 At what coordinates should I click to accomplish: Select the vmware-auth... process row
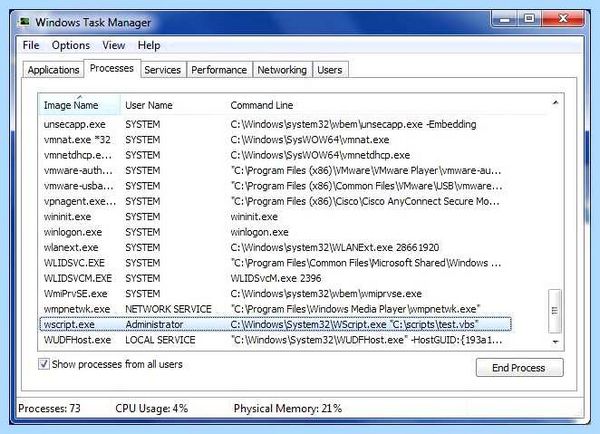pos(275,170)
